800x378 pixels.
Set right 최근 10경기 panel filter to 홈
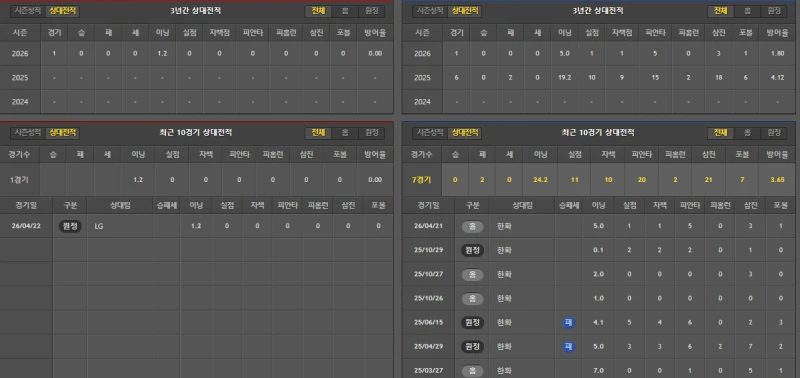(x=747, y=133)
